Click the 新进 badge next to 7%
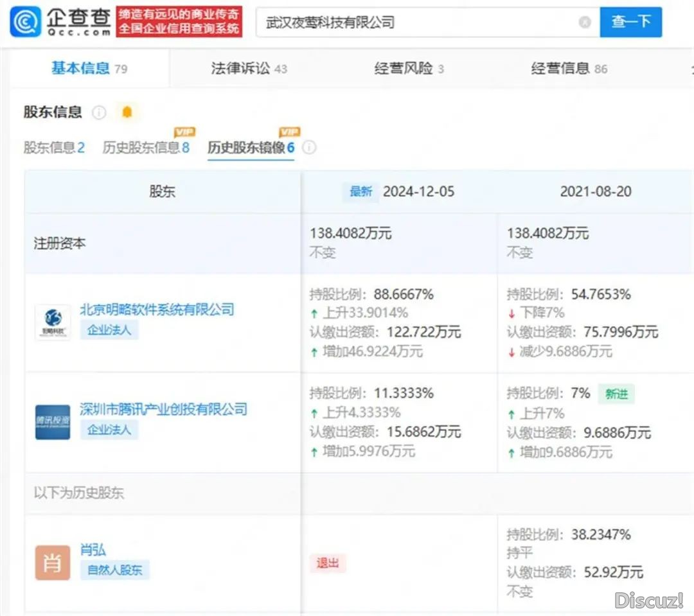The image size is (694, 616). coord(616,394)
